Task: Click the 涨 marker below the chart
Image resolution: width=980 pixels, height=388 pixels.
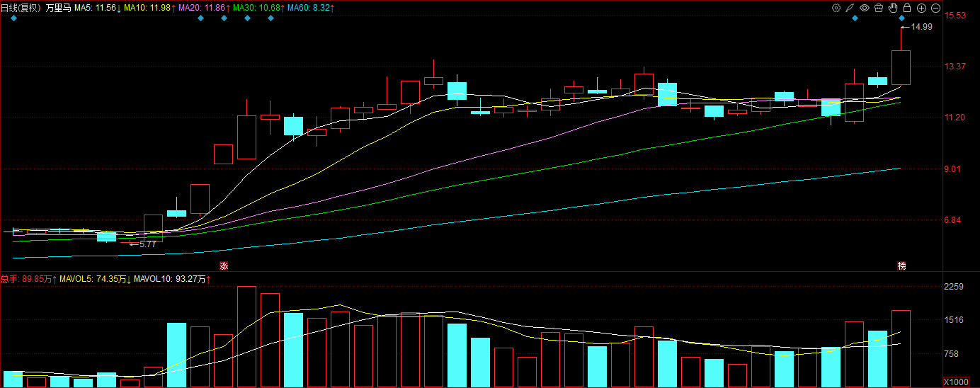Action: (224, 266)
